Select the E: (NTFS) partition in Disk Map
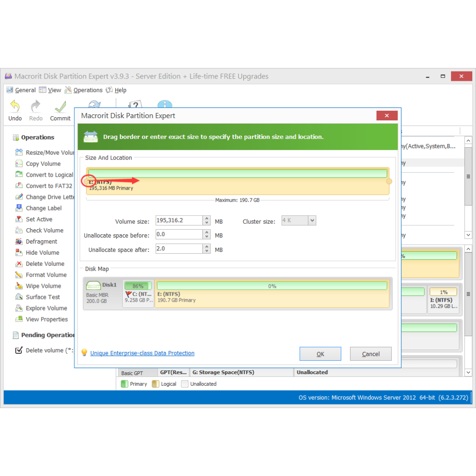Viewport: 476px width, 476px height. (x=272, y=294)
